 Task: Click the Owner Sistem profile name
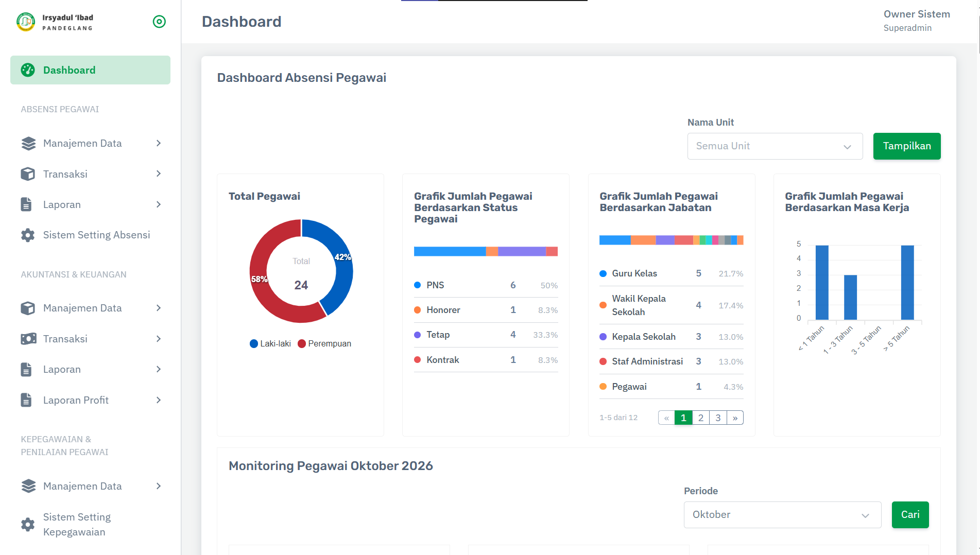pos(917,14)
